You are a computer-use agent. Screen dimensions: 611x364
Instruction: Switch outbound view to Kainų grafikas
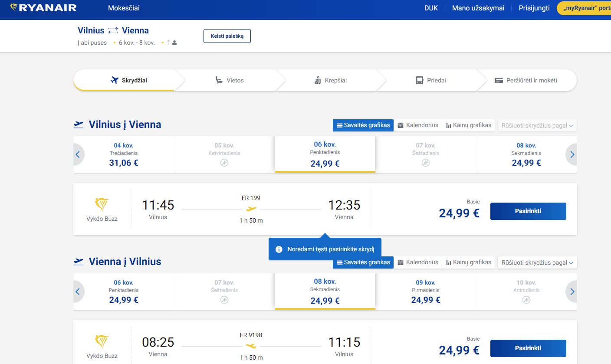tap(468, 125)
